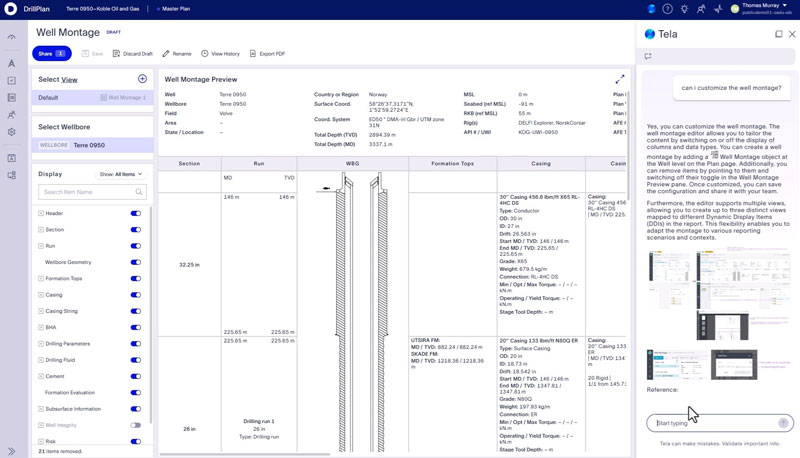The height and width of the screenshot is (458, 800).
Task: Click the Discard Draft button
Action: [133, 54]
